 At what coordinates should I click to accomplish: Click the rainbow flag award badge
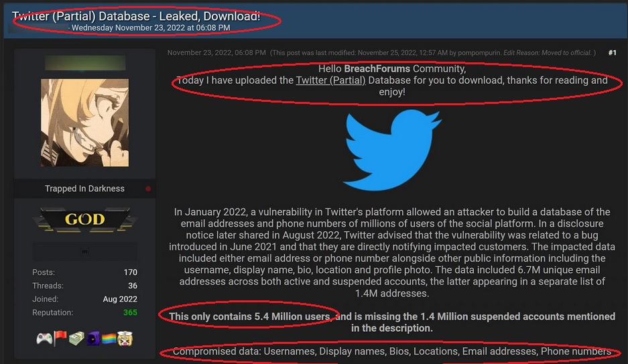109,339
